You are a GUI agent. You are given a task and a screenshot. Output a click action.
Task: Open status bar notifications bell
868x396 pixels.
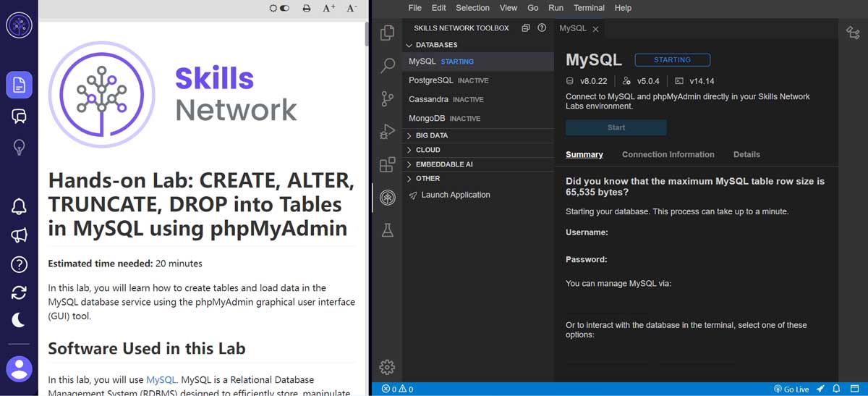tap(836, 389)
